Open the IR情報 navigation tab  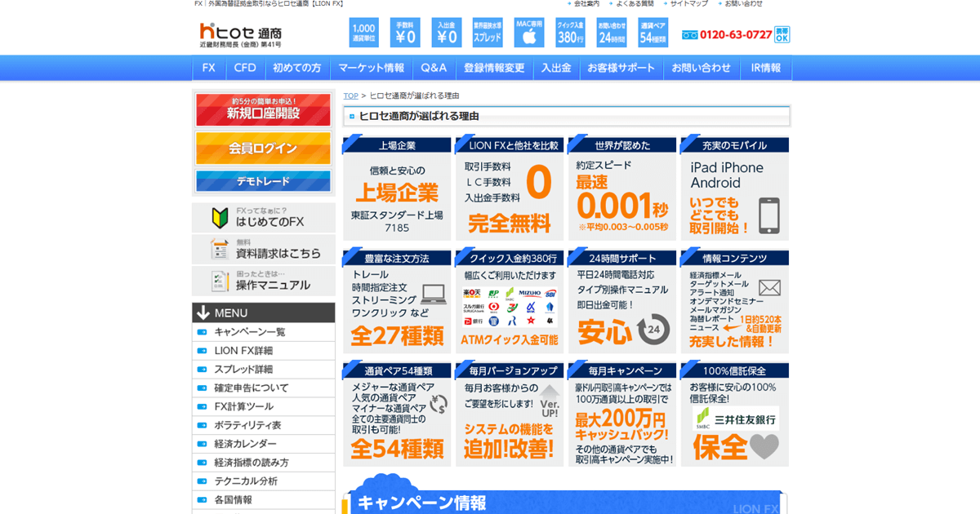tap(766, 68)
